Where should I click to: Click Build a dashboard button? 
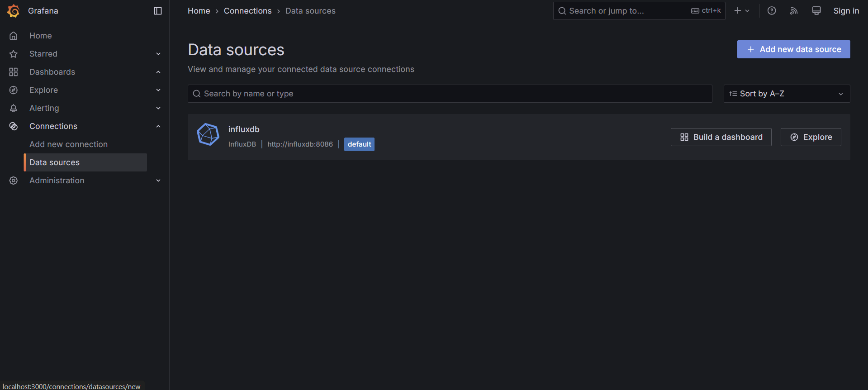click(x=721, y=137)
